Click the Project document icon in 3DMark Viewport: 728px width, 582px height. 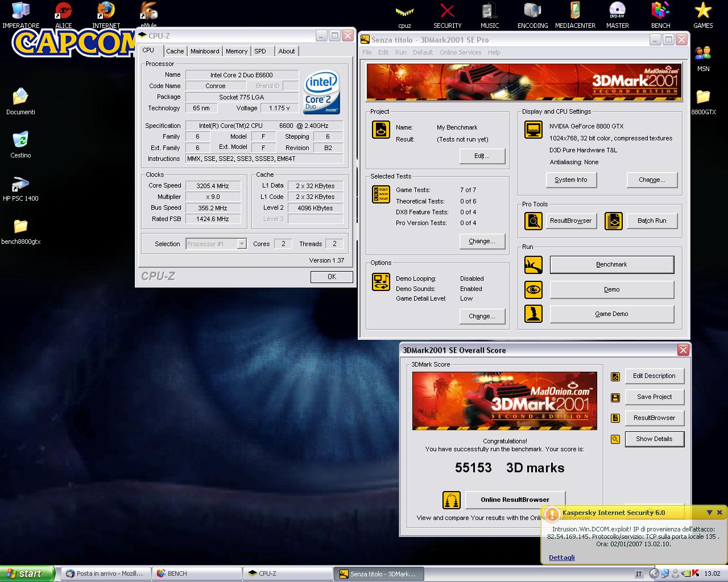381,130
